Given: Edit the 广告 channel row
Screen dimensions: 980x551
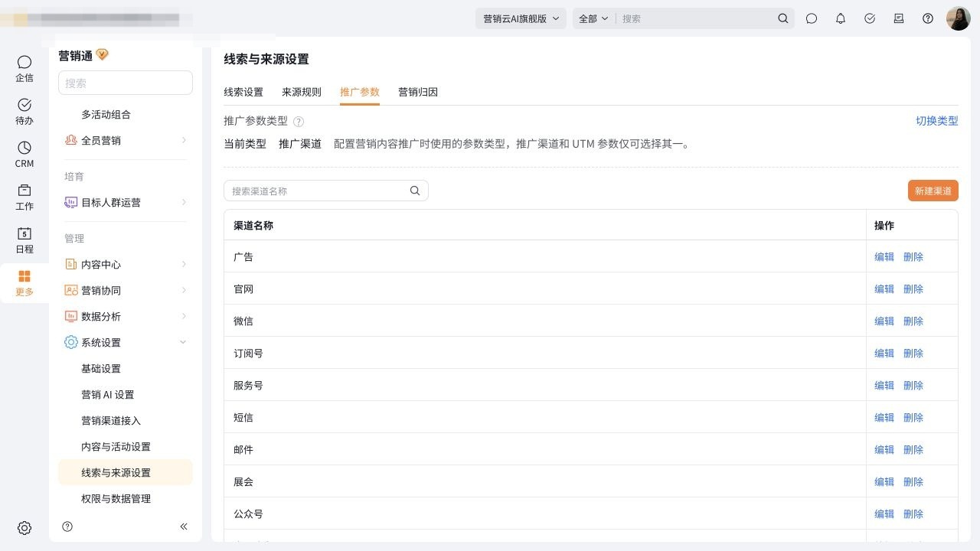Looking at the screenshot, I should coord(884,257).
